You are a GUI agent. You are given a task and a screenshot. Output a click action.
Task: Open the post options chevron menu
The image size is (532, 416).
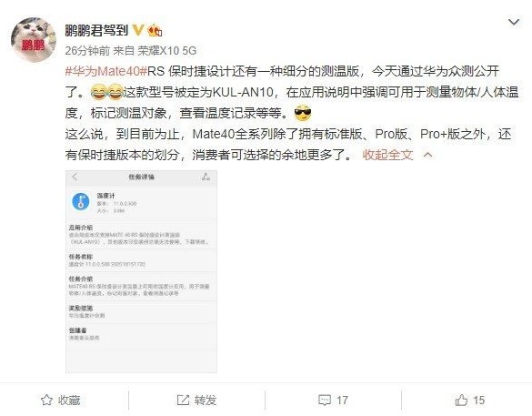[514, 23]
